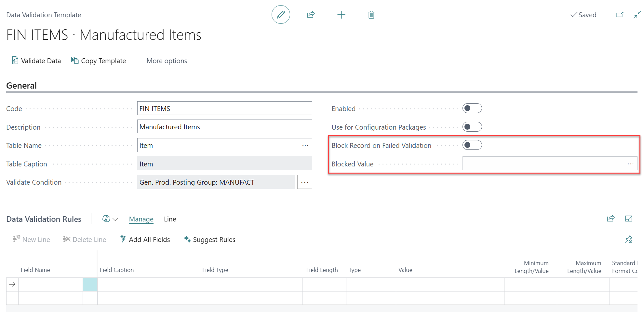Open Copy Template action
The width and height of the screenshot is (644, 312).
[99, 61]
